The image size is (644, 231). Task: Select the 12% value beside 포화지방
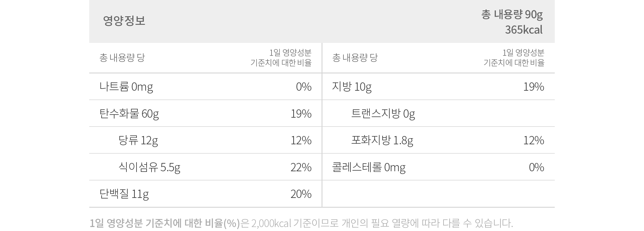(x=534, y=141)
